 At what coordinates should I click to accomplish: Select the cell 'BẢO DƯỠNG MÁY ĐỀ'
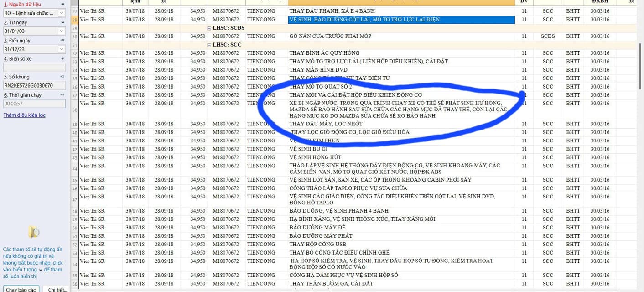[401, 227]
